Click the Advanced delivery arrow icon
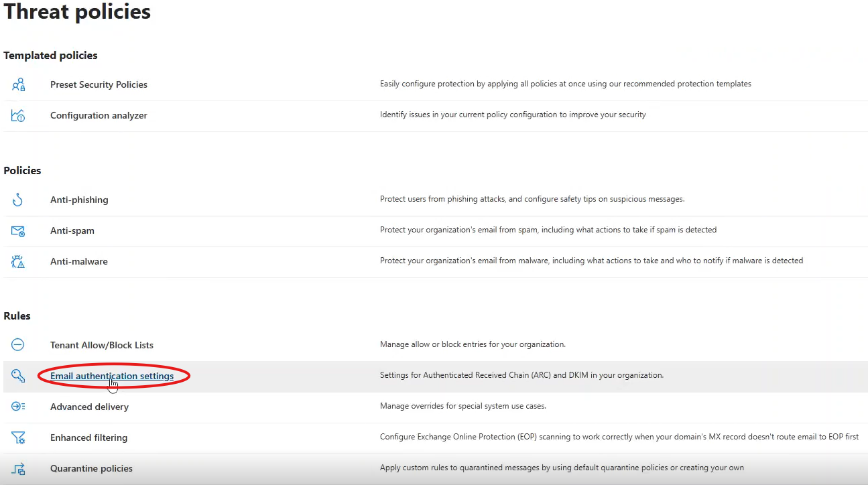868x485 pixels. pos(18,407)
